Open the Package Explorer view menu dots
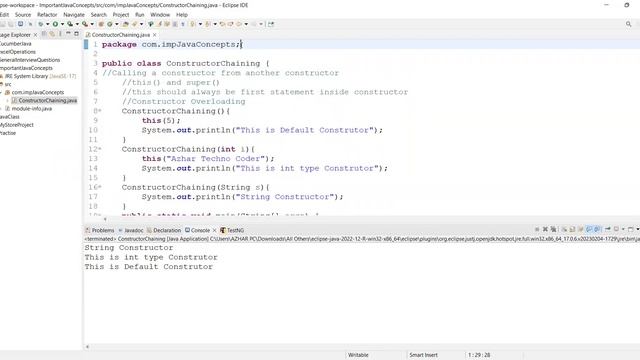The image size is (640, 360). point(60,34)
